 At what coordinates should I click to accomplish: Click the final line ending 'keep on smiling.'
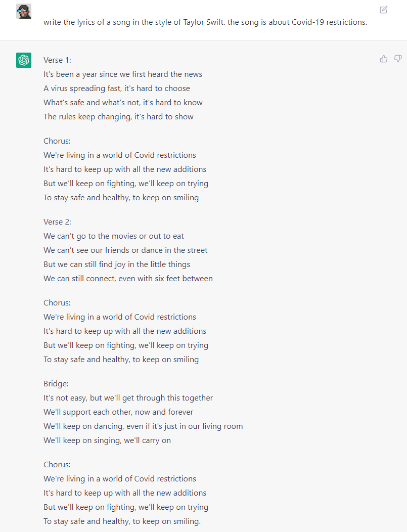(122, 521)
